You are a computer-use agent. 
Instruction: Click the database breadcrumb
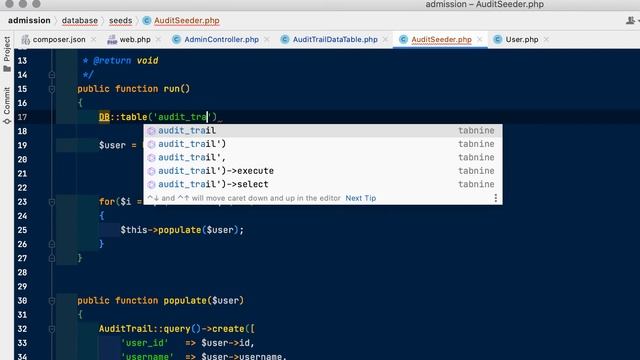tap(80, 20)
